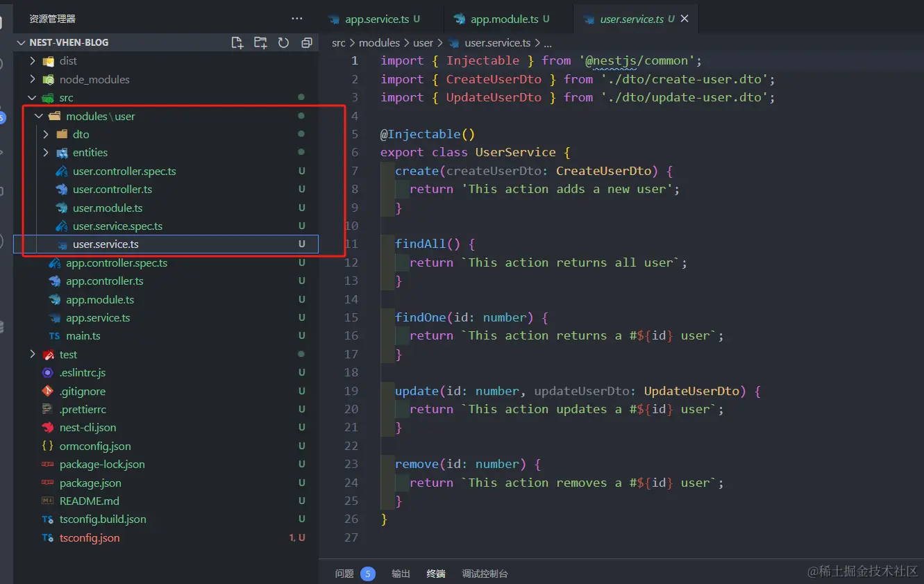Expand the dto folder

[47, 135]
